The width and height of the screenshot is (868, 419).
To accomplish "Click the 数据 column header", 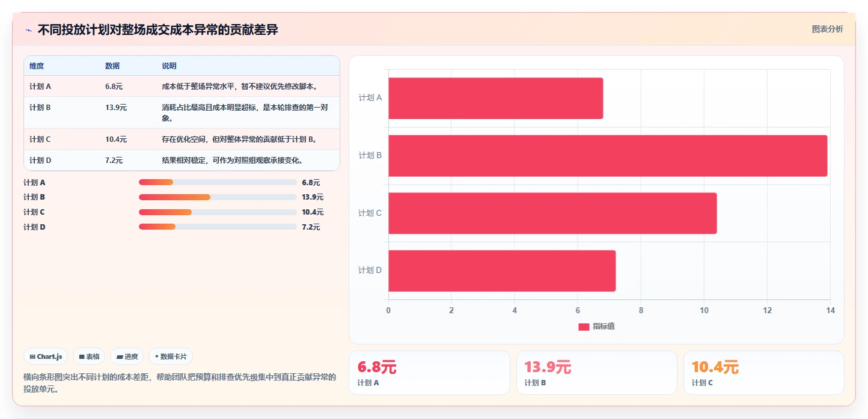I will [112, 66].
